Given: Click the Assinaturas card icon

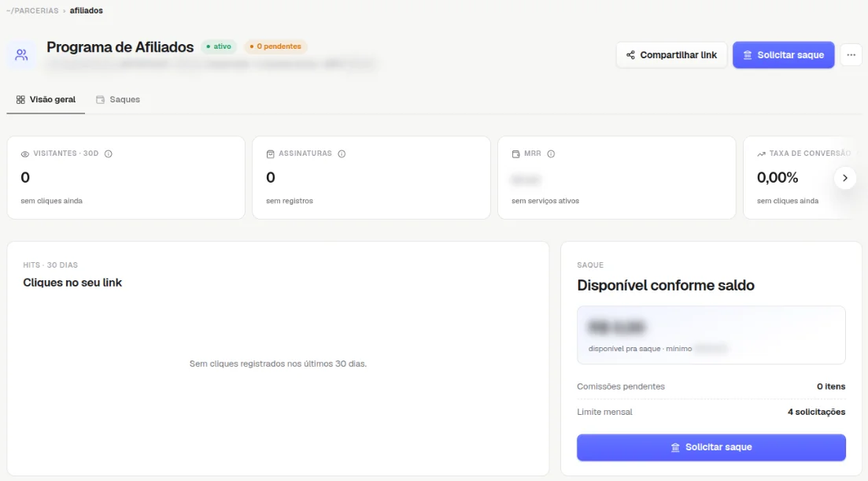Looking at the screenshot, I should pyautogui.click(x=270, y=154).
